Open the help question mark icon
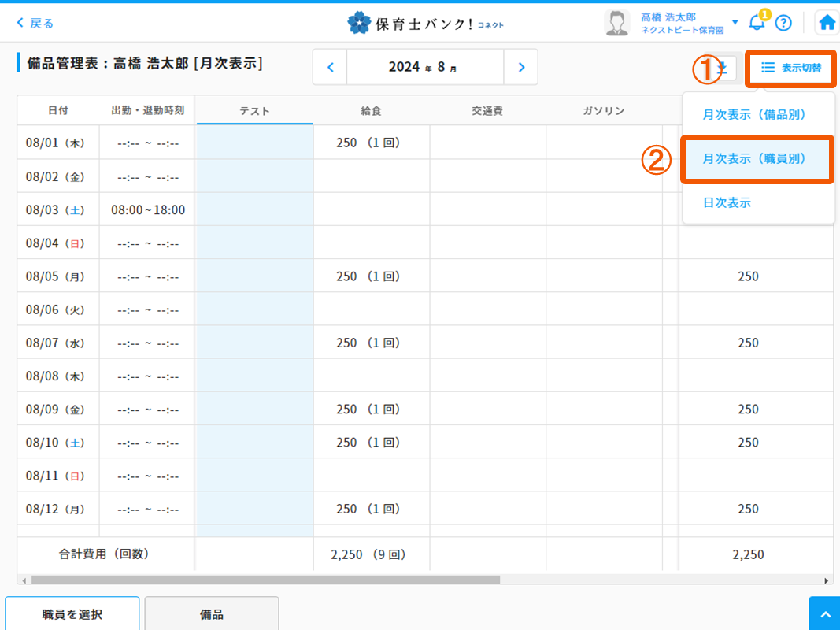The width and height of the screenshot is (840, 630). click(783, 23)
